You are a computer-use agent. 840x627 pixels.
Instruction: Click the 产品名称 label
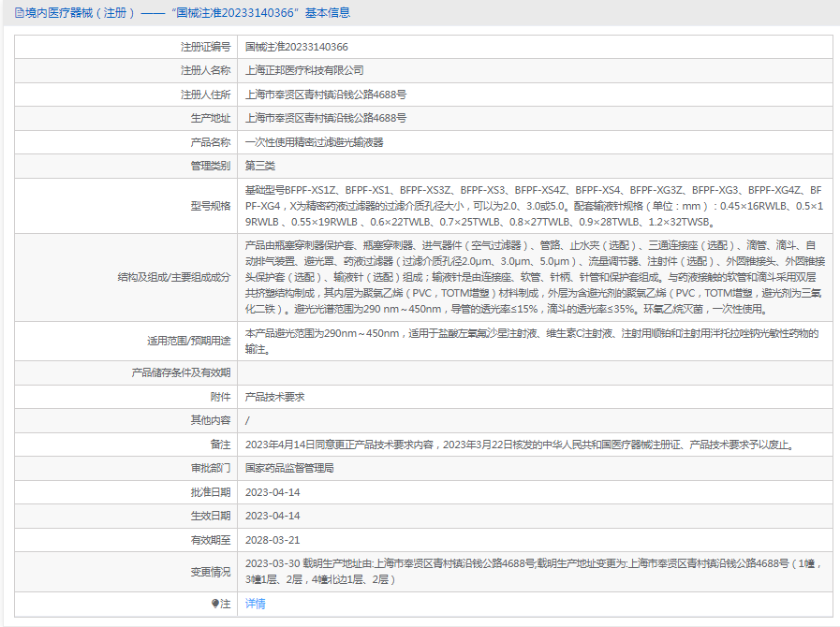(x=211, y=142)
